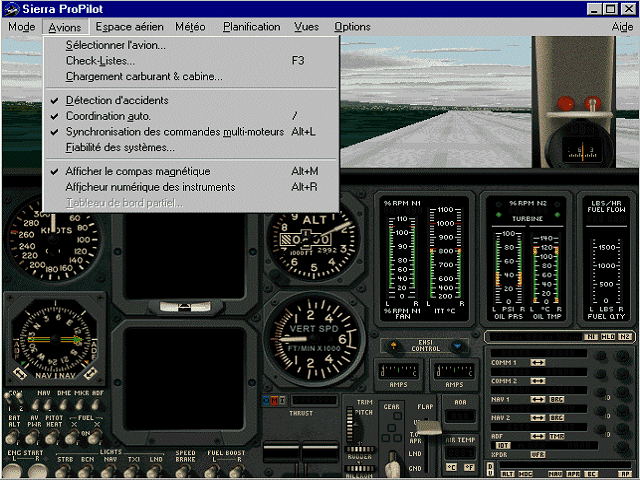Click the HSI left corner arrow knob

point(19,373)
